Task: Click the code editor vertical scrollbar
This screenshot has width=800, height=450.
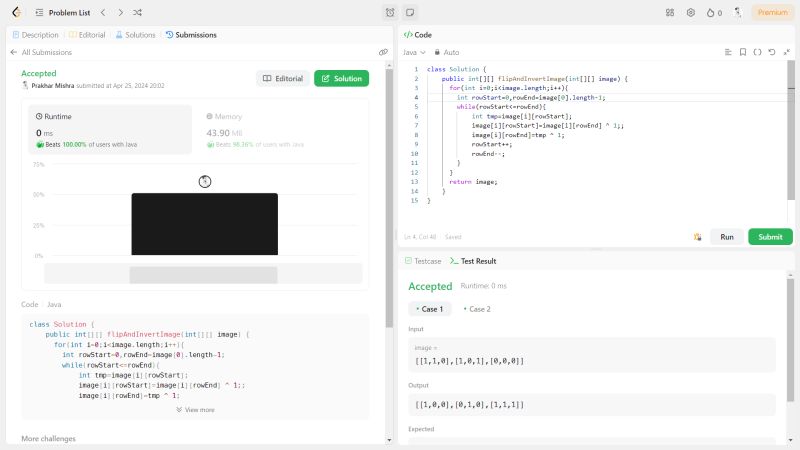Action: coord(791,130)
